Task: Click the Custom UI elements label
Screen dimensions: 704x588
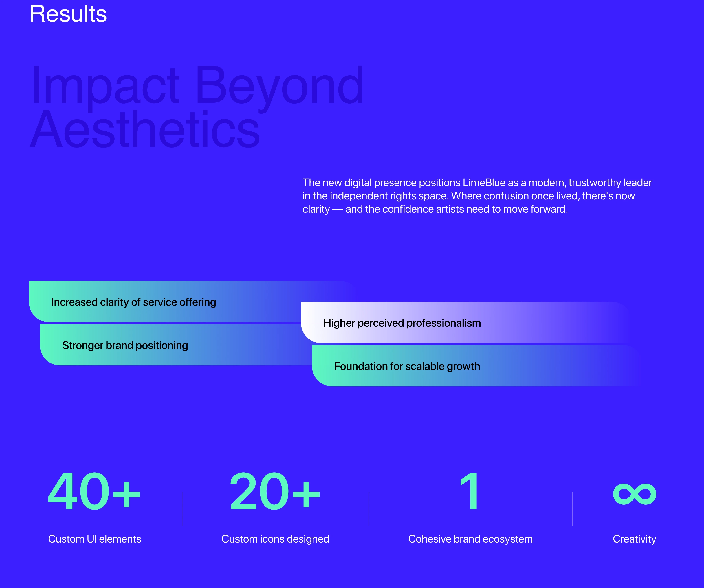Action: (x=95, y=539)
